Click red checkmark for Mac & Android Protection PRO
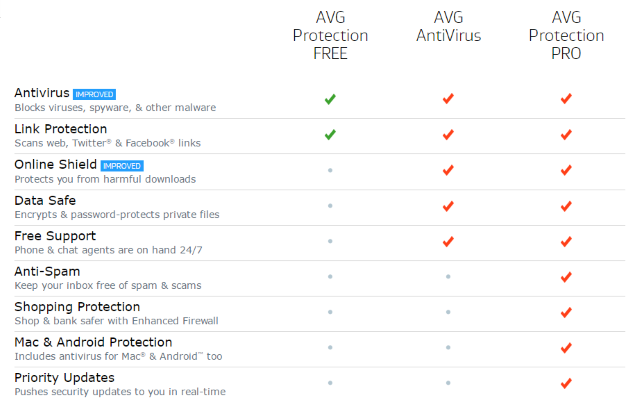Screen dimensions: 640x414 (566, 348)
